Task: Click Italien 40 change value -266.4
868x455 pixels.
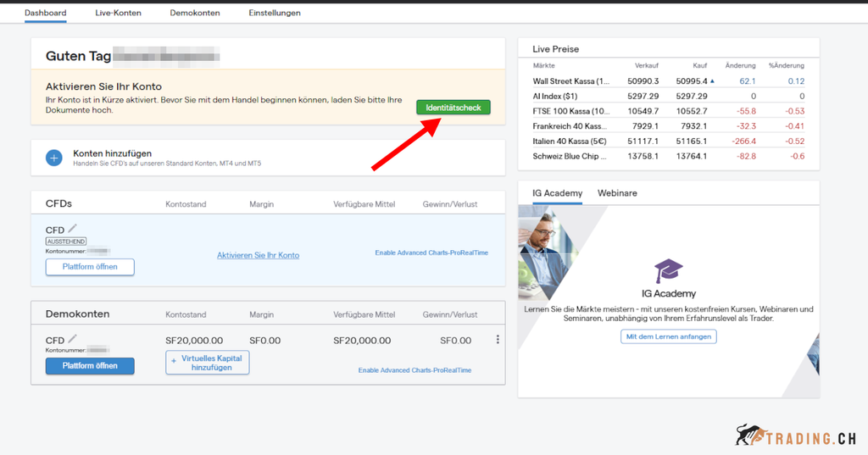Action: tap(744, 141)
